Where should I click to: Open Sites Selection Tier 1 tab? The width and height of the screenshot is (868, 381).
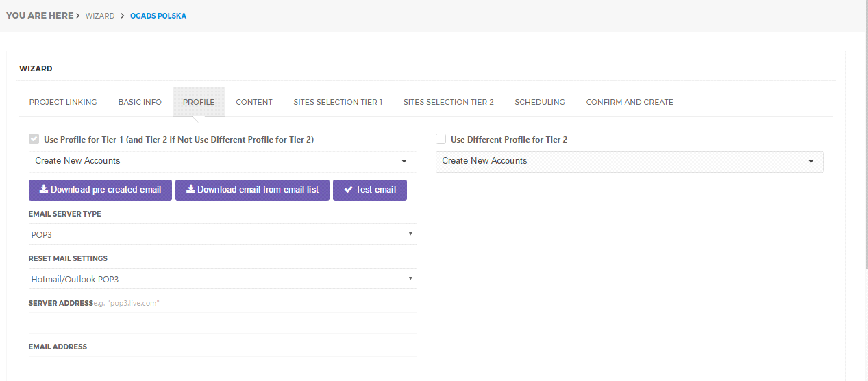coord(338,102)
